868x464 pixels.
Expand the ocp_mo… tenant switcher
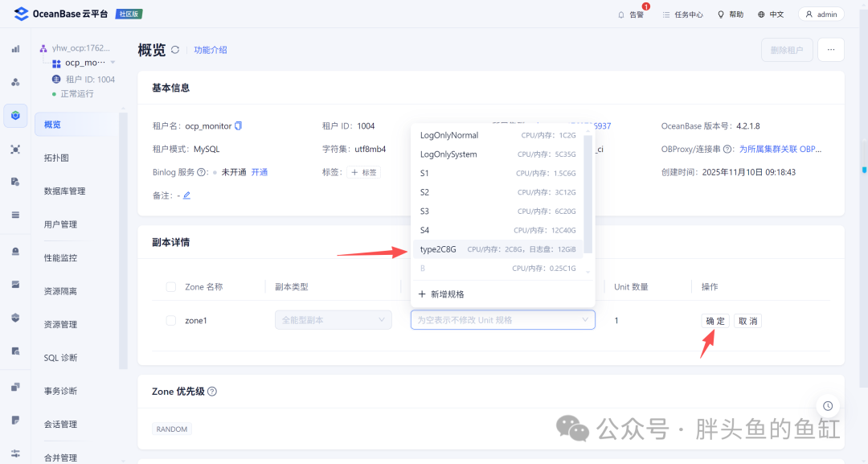point(113,63)
